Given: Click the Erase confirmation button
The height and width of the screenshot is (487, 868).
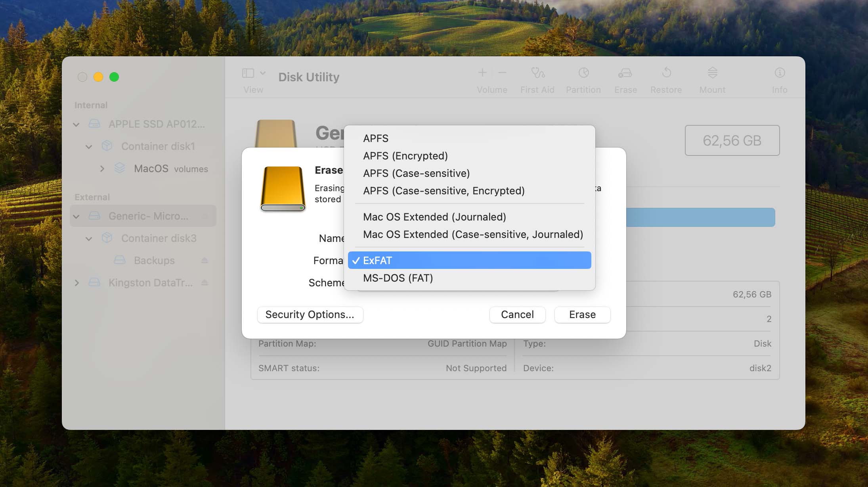Looking at the screenshot, I should click(581, 314).
